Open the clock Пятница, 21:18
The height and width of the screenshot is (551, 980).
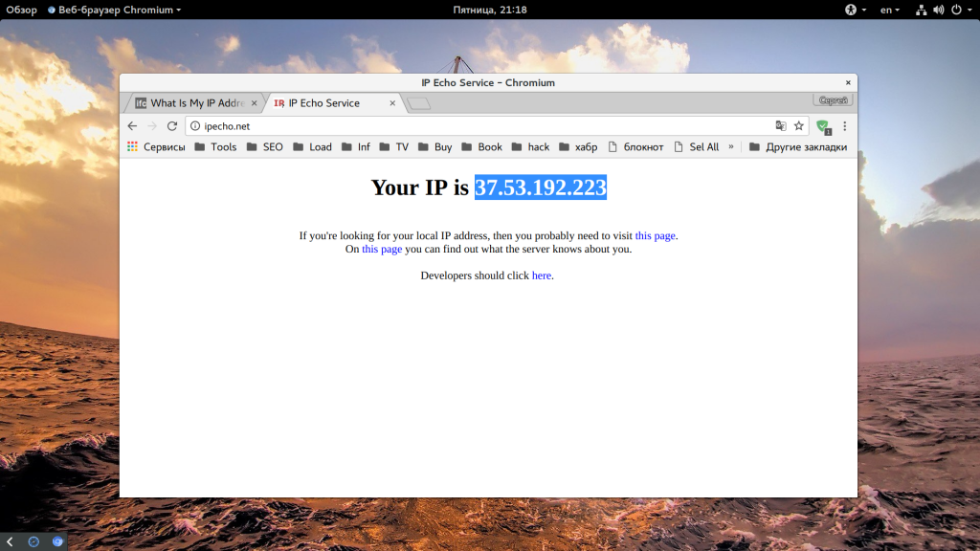pyautogui.click(x=490, y=10)
